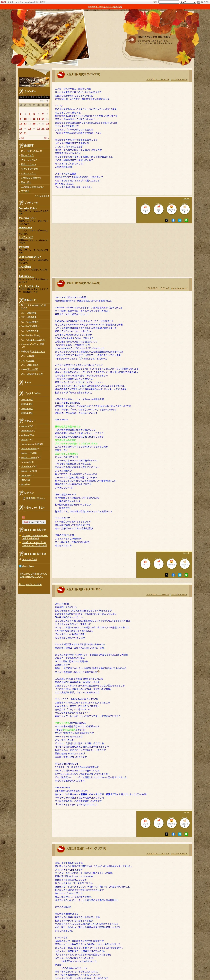210x980 pixels.
Task: Click the search submit icon in the top bar
Action: pyautogui.click(x=199, y=2)
